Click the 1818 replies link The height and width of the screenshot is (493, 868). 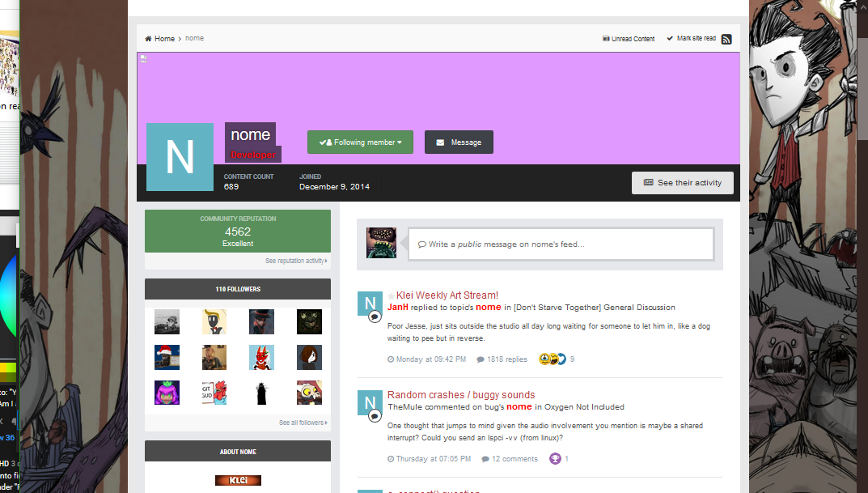502,359
